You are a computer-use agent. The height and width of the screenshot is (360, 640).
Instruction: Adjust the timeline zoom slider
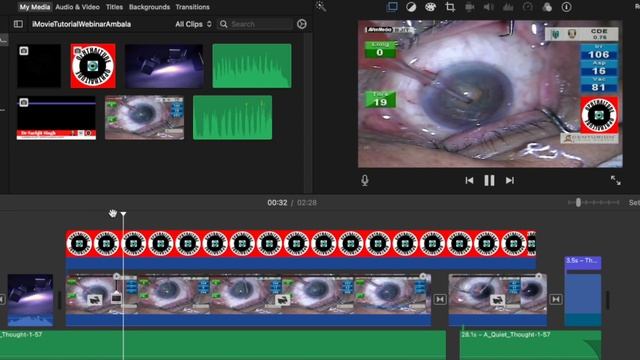point(578,202)
